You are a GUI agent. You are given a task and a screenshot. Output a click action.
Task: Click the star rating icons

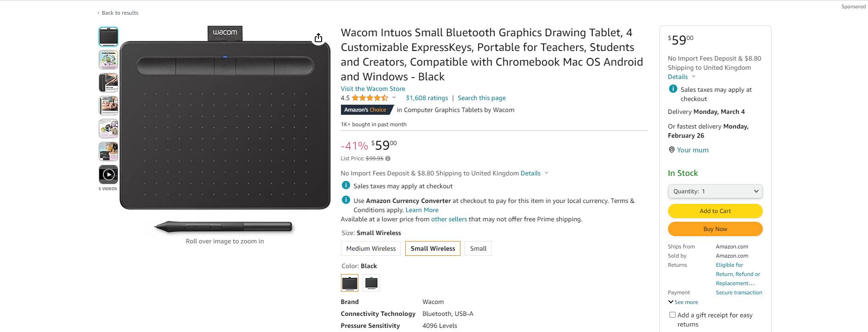click(x=370, y=98)
